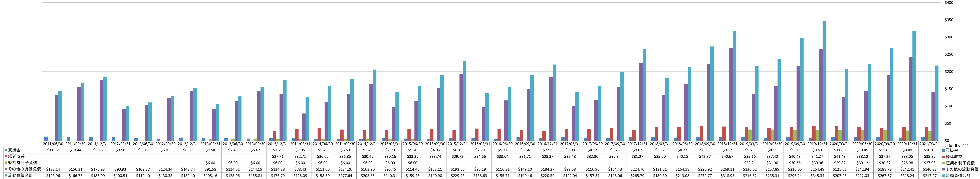Click the $27.71 deferred revenue cell
The image size is (980, 179).
278,157
